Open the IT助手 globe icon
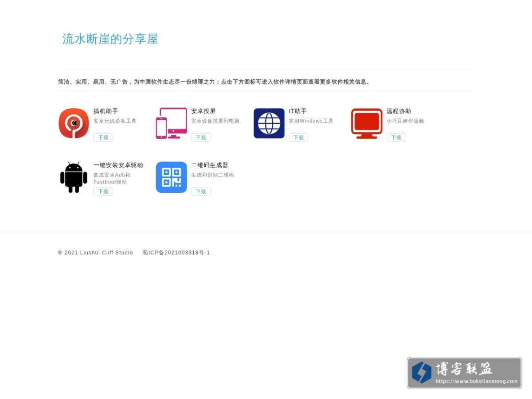The height and width of the screenshot is (399, 532). coord(269,123)
